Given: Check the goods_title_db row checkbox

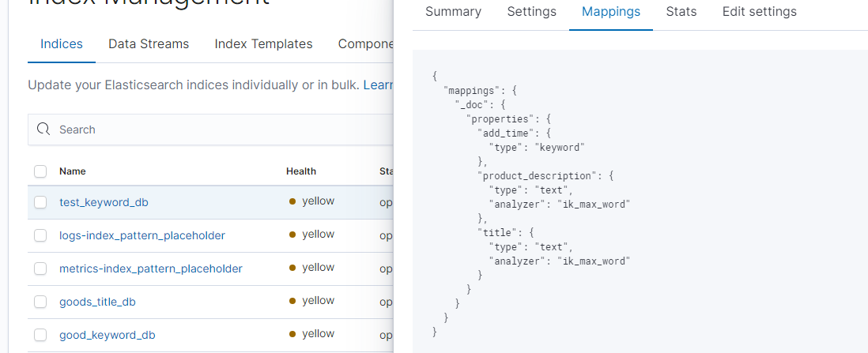Looking at the screenshot, I should tap(40, 302).
